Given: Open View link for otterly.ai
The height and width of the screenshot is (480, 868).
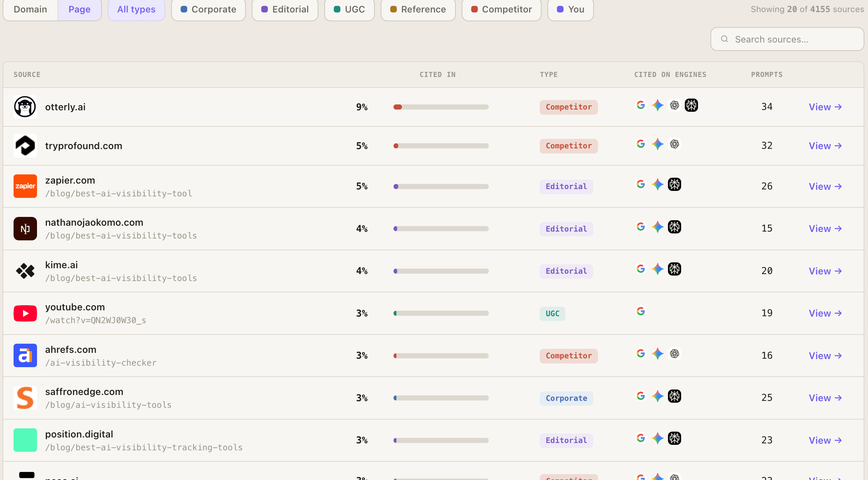Looking at the screenshot, I should pyautogui.click(x=825, y=107).
